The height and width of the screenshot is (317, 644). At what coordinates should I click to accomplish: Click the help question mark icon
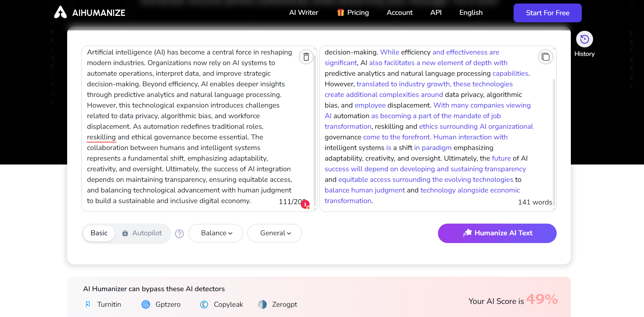click(180, 234)
